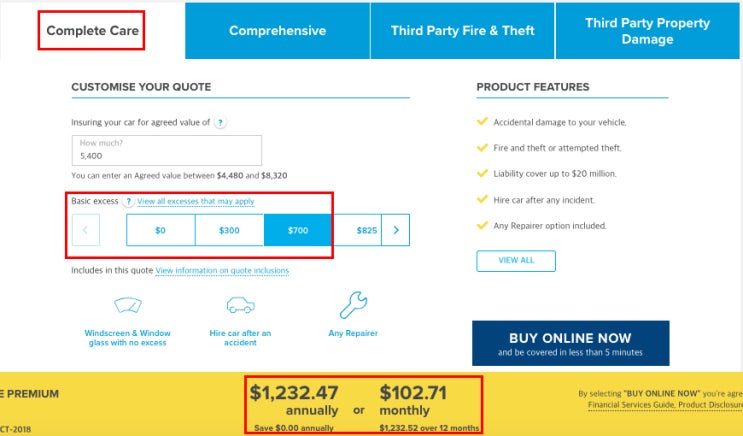Click help icon beside agreed value label
The image size is (743, 436).
[220, 122]
